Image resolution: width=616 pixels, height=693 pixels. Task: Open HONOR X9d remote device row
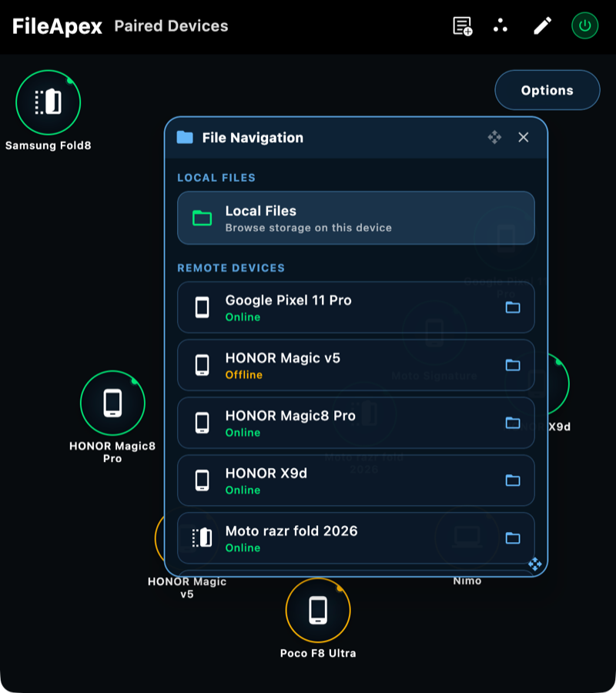tap(356, 480)
